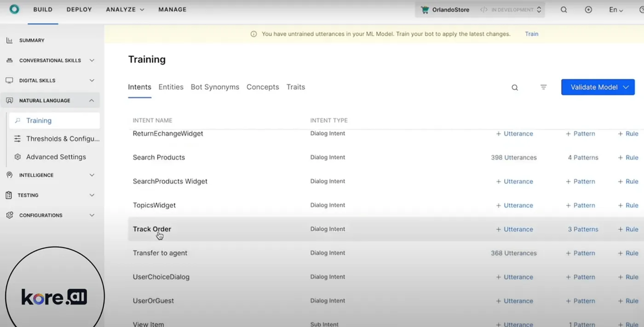The height and width of the screenshot is (327, 644).
Task: Click the Kore.ai home logo icon
Action: tap(14, 9)
